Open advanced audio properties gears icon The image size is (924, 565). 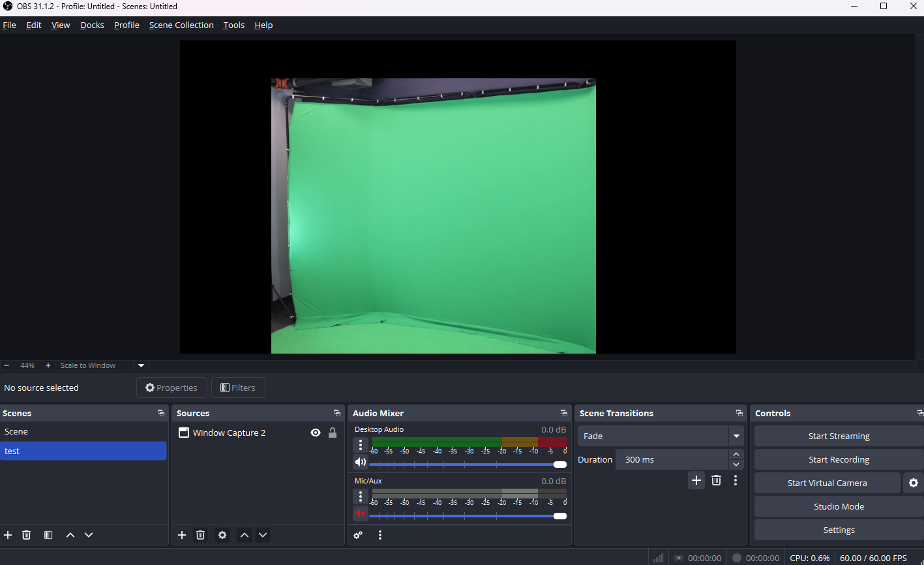point(358,535)
